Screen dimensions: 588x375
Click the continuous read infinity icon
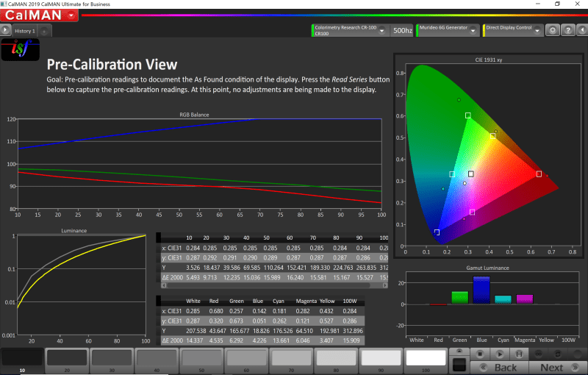pos(539,354)
